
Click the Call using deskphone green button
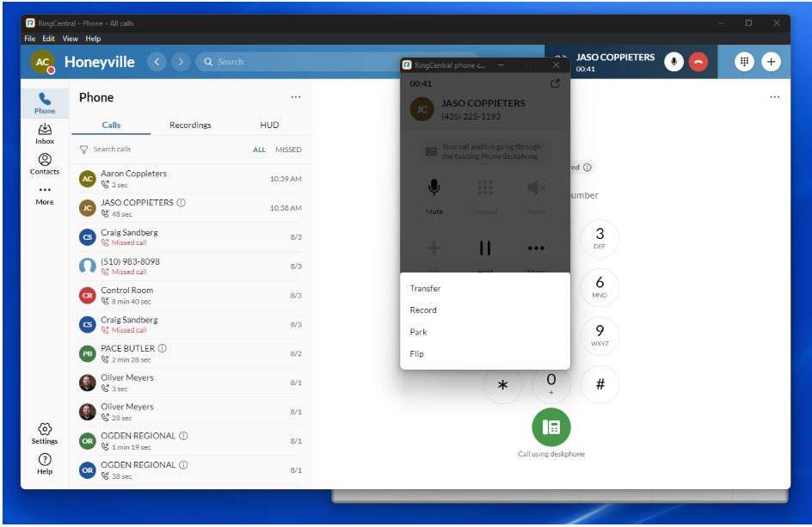[551, 427]
